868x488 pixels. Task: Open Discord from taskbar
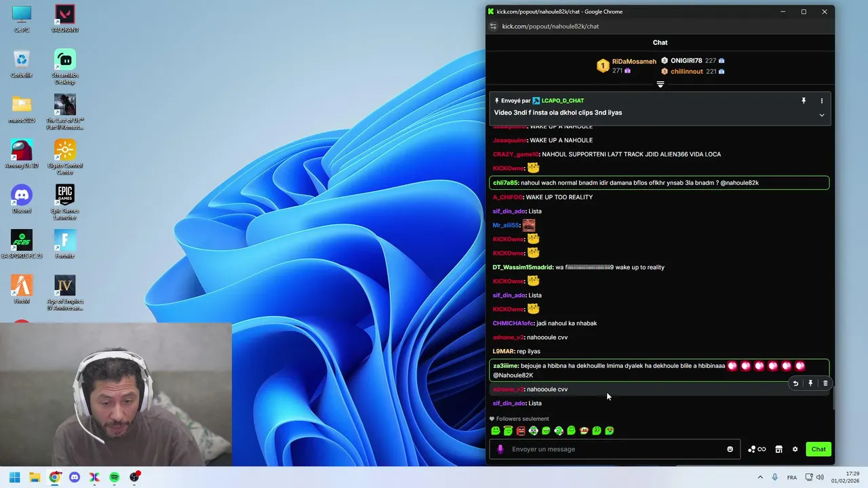pos(75,477)
